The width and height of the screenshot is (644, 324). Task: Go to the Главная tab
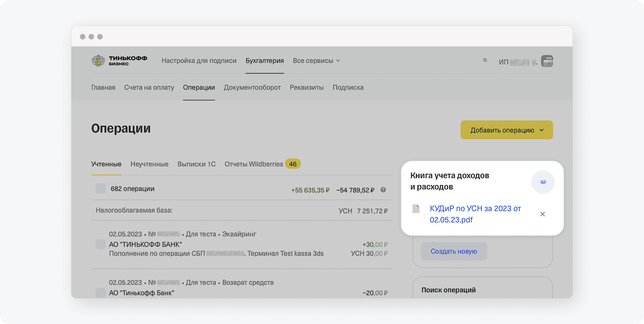coord(103,87)
